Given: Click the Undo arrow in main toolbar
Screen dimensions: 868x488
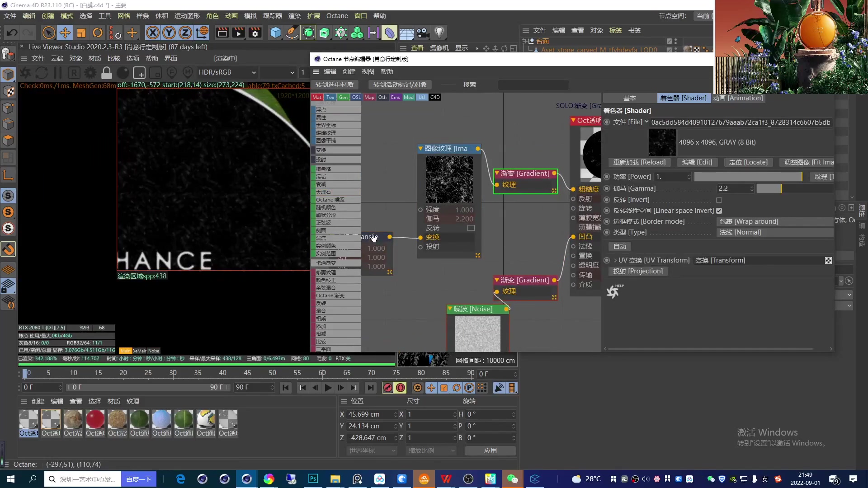Looking at the screenshot, I should coord(12,33).
